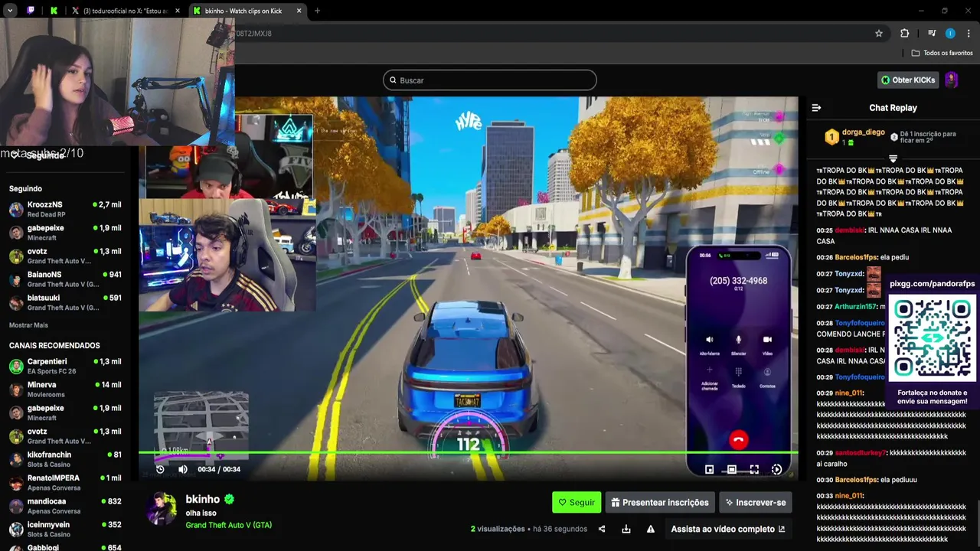980x551 pixels.
Task: Click dorga_diego top gifter entry
Action: pos(856,137)
